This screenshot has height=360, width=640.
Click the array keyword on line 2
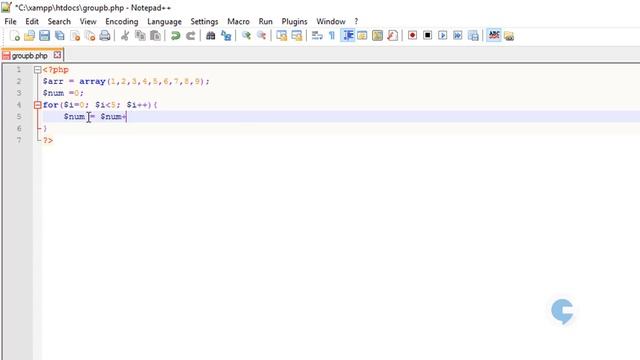click(93, 82)
